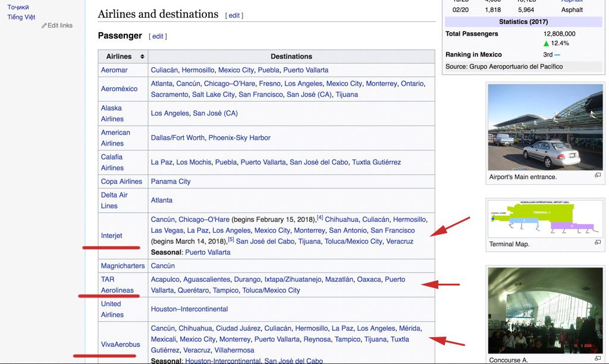Screen dimensions: 609x364
Task: Open the VivaAerobus airline link
Action: pyautogui.click(x=120, y=344)
